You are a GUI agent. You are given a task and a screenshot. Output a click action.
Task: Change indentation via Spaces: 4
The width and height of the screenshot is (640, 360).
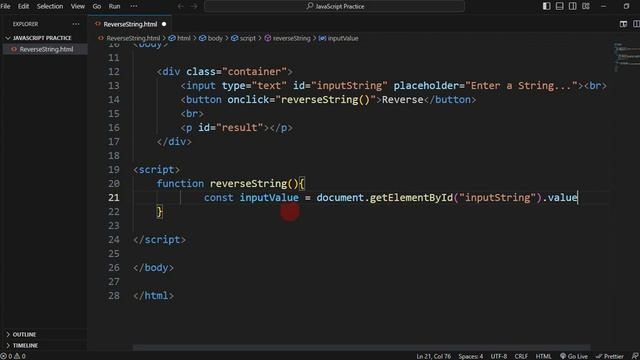pyautogui.click(x=471, y=356)
